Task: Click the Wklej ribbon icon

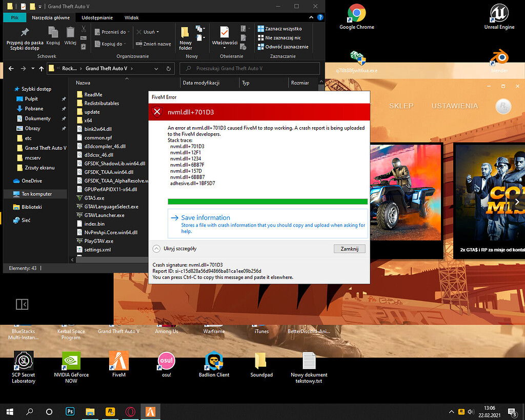Action: click(70, 32)
